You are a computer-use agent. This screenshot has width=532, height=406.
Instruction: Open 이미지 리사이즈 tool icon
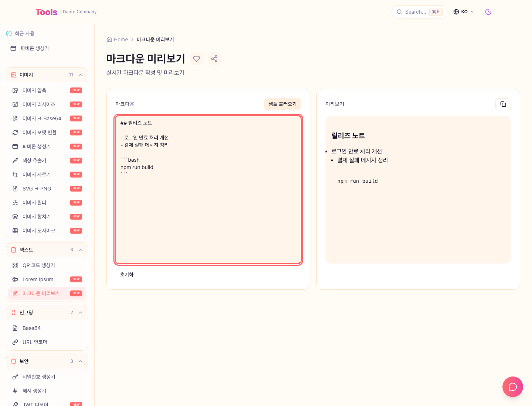(x=15, y=104)
